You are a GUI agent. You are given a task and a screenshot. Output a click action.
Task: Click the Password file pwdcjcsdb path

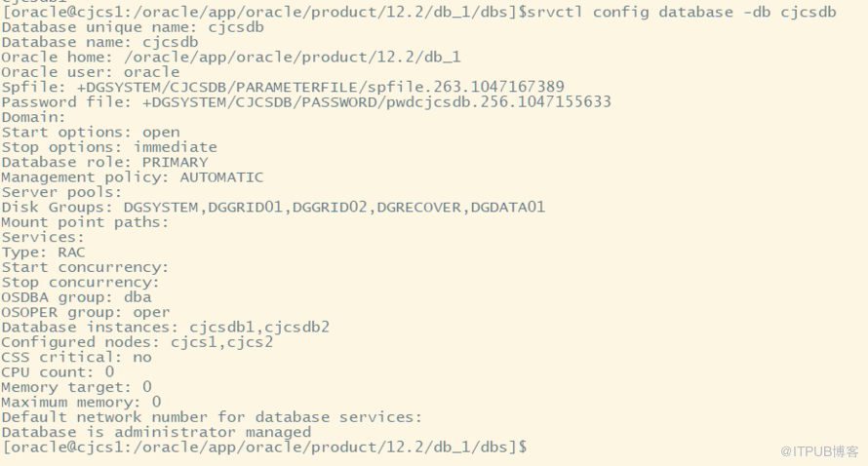(377, 101)
